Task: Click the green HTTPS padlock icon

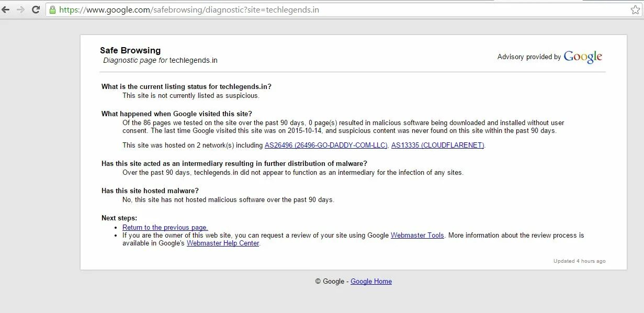Action: (52, 9)
